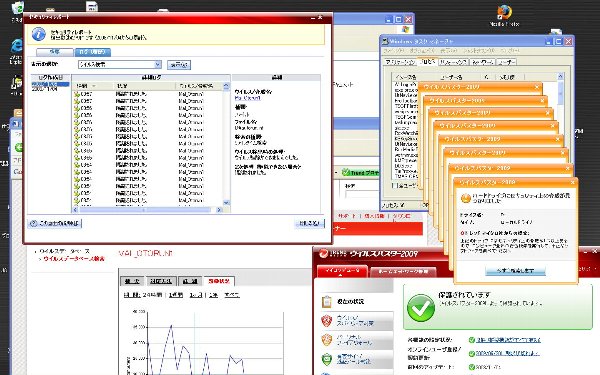The width and height of the screenshot is (600, 375).
Task: Click the close button at Security Report bottom-right
Action: coord(310,223)
